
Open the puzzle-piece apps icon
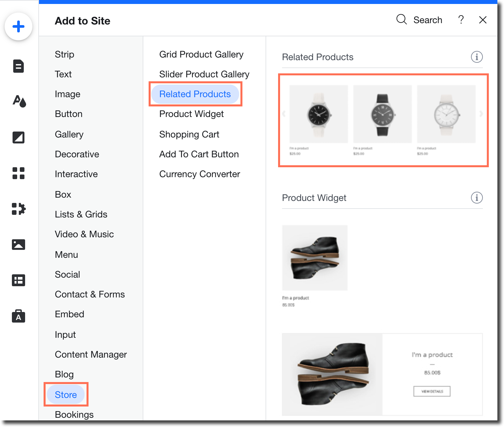point(19,209)
